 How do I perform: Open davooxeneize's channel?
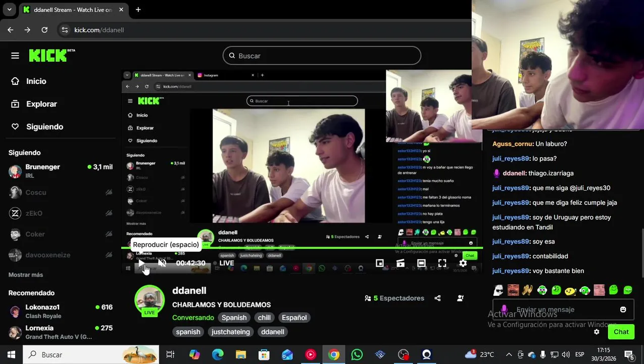click(x=61, y=255)
